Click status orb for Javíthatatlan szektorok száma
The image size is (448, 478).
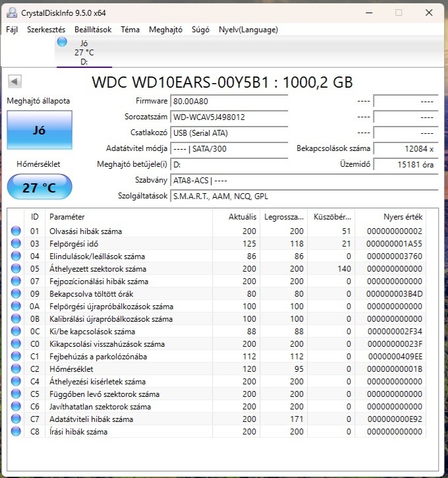16,406
